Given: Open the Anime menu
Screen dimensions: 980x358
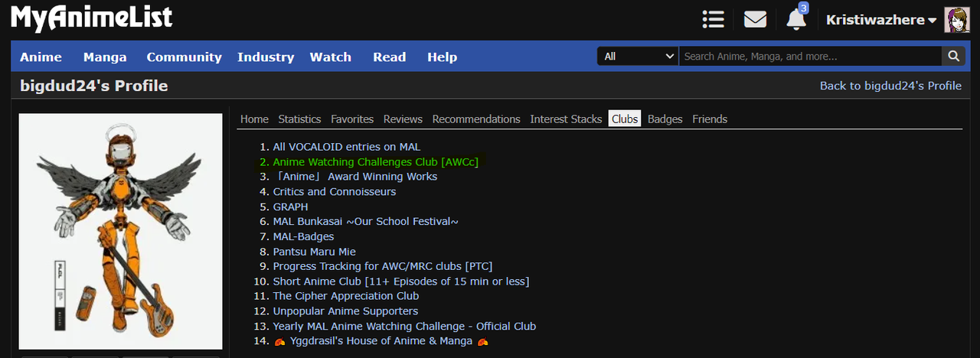Looking at the screenshot, I should [x=41, y=57].
